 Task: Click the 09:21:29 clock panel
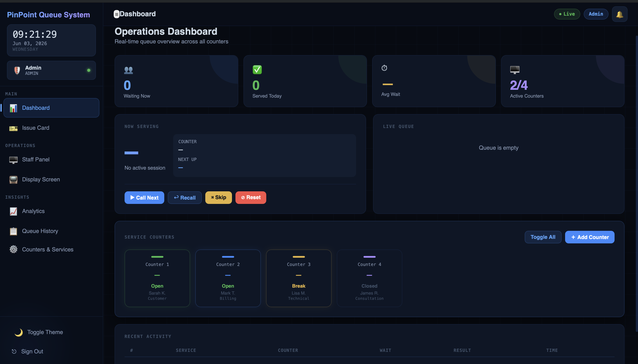tap(51, 40)
